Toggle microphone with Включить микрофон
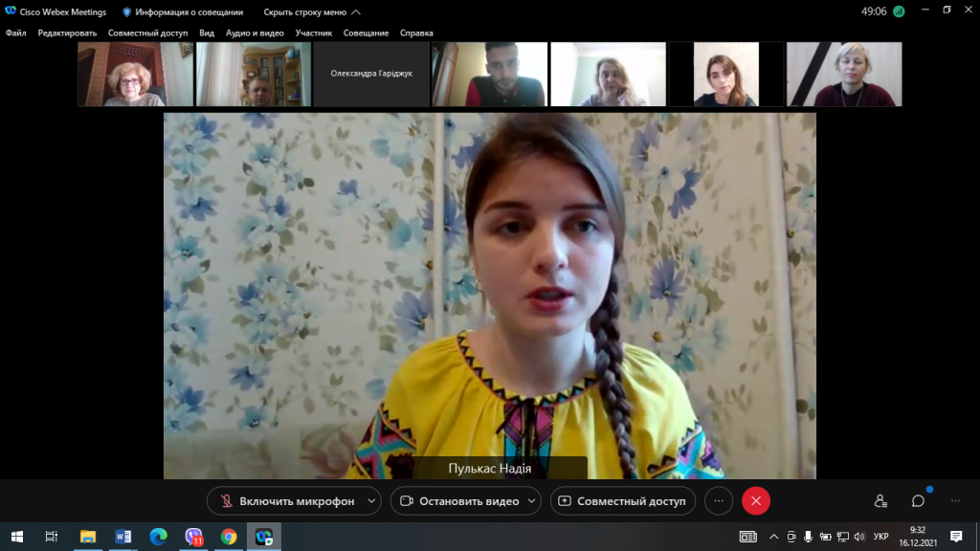The width and height of the screenshot is (980, 551). pos(286,501)
